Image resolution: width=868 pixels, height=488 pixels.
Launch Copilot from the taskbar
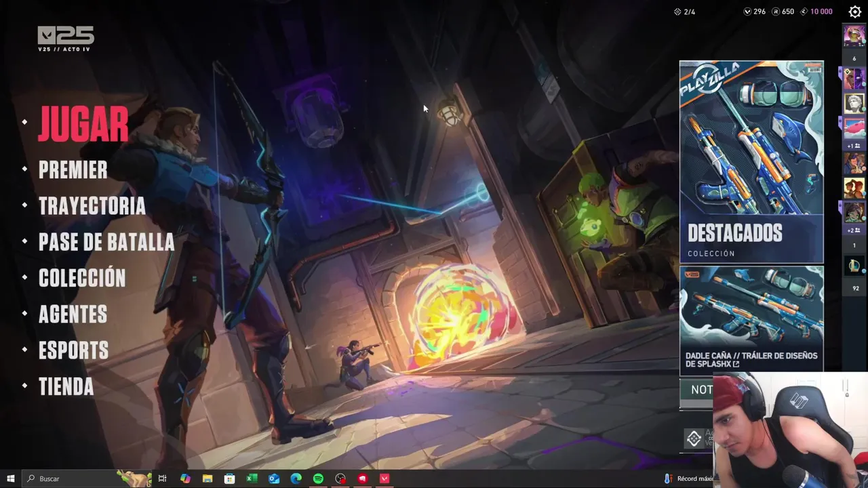(x=185, y=479)
